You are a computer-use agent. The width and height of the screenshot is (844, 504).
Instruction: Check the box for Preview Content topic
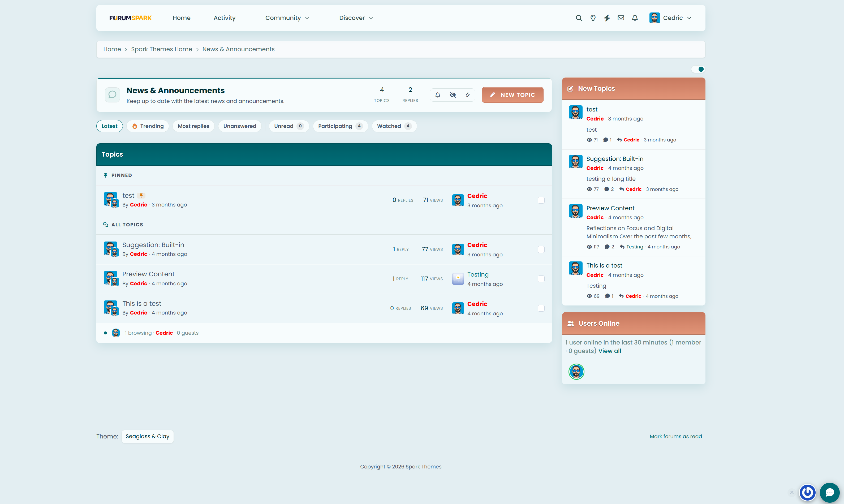pos(541,279)
